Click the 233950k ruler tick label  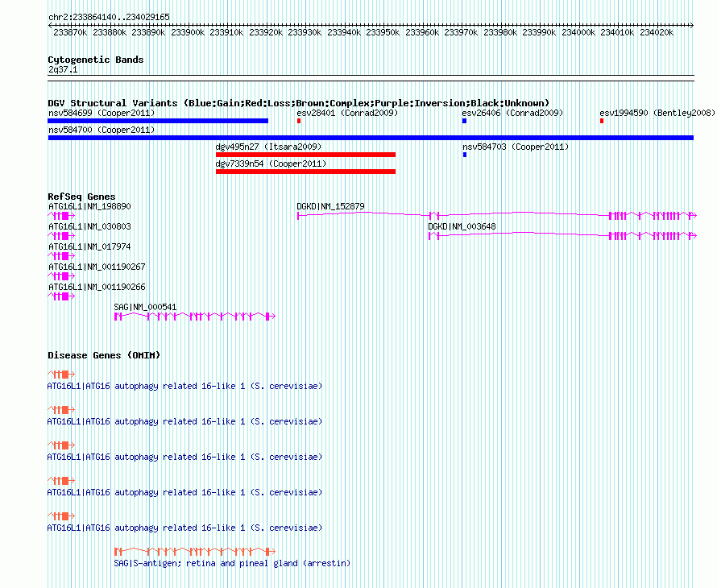point(383,32)
